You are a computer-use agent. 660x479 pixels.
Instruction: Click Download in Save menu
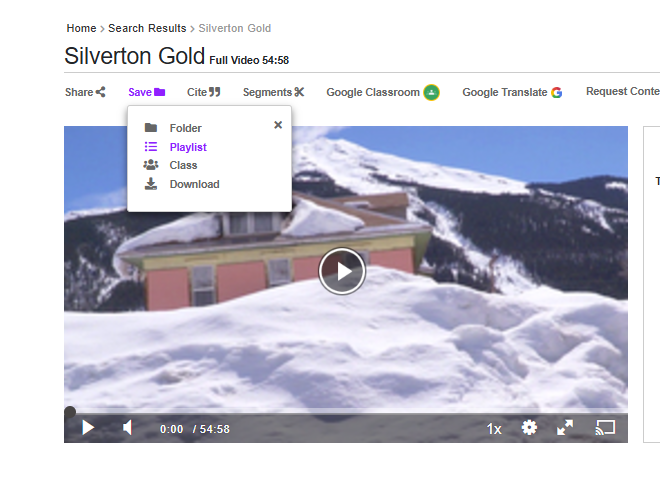[194, 184]
